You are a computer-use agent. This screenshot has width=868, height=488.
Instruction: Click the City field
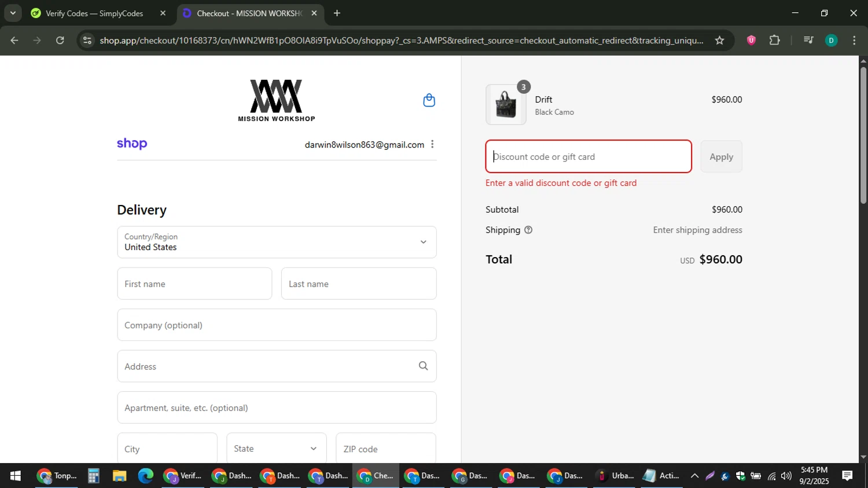click(167, 448)
